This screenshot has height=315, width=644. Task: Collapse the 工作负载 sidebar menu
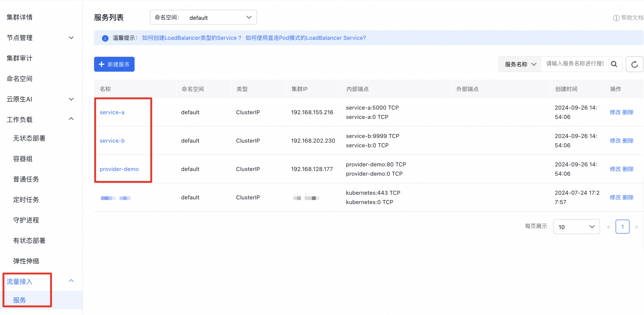[71, 119]
